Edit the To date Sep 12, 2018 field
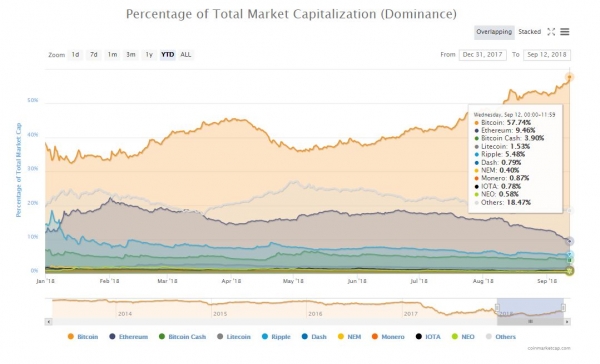This screenshot has width=600, height=364. (547, 55)
